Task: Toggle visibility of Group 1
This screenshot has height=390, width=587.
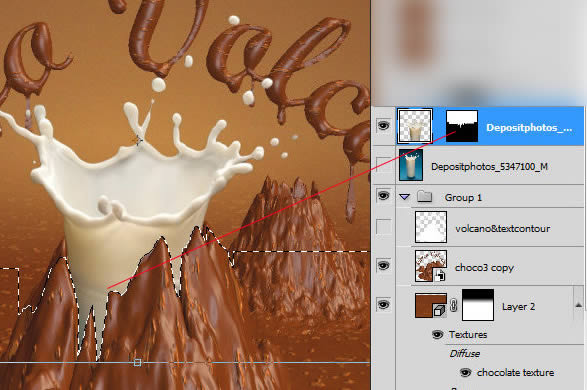Action: pyautogui.click(x=383, y=195)
